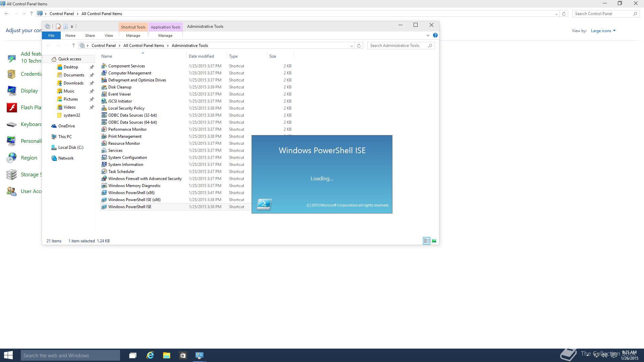644x362 pixels.
Task: Click the search magnifier in Administrative Tools
Action: coord(430,46)
